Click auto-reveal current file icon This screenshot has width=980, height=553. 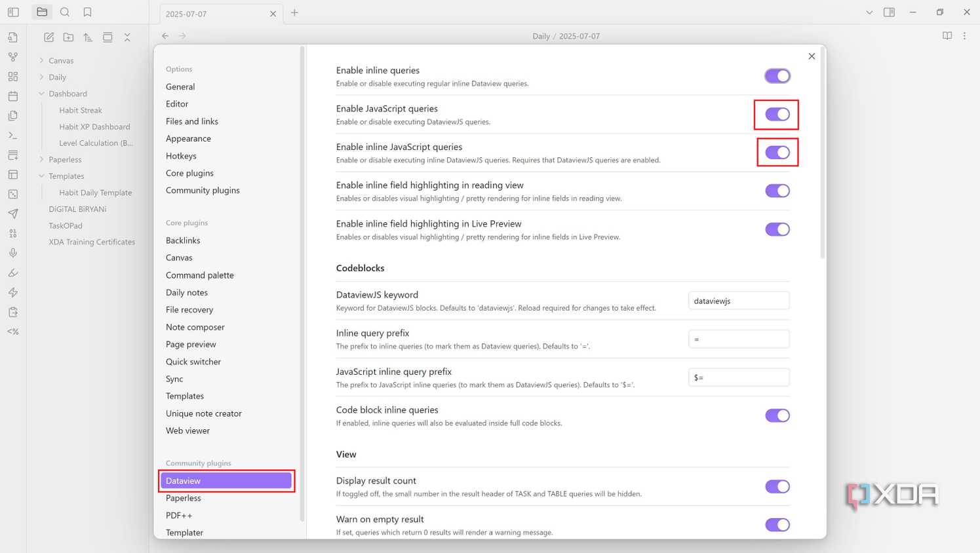108,37
